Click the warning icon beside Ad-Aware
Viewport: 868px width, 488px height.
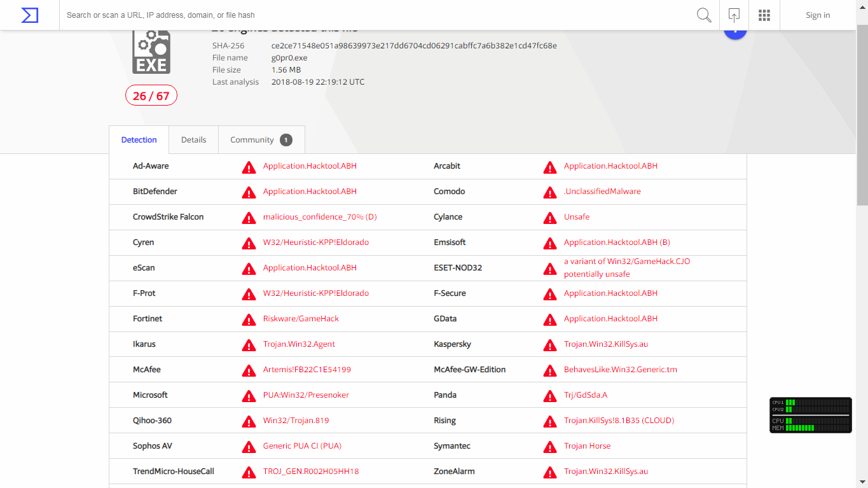point(249,167)
